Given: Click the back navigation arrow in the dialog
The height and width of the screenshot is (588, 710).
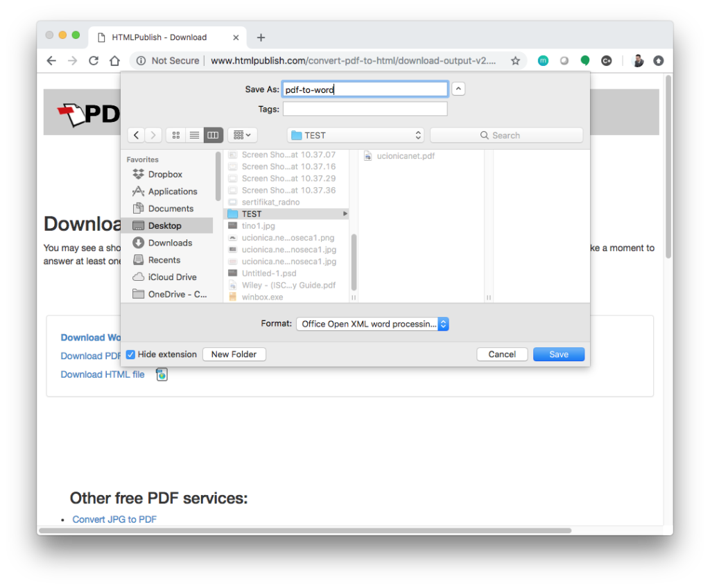Looking at the screenshot, I should pos(137,135).
